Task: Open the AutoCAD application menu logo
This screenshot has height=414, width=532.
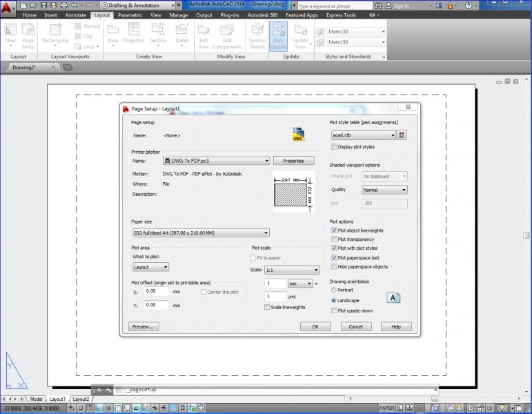Action: (6, 7)
